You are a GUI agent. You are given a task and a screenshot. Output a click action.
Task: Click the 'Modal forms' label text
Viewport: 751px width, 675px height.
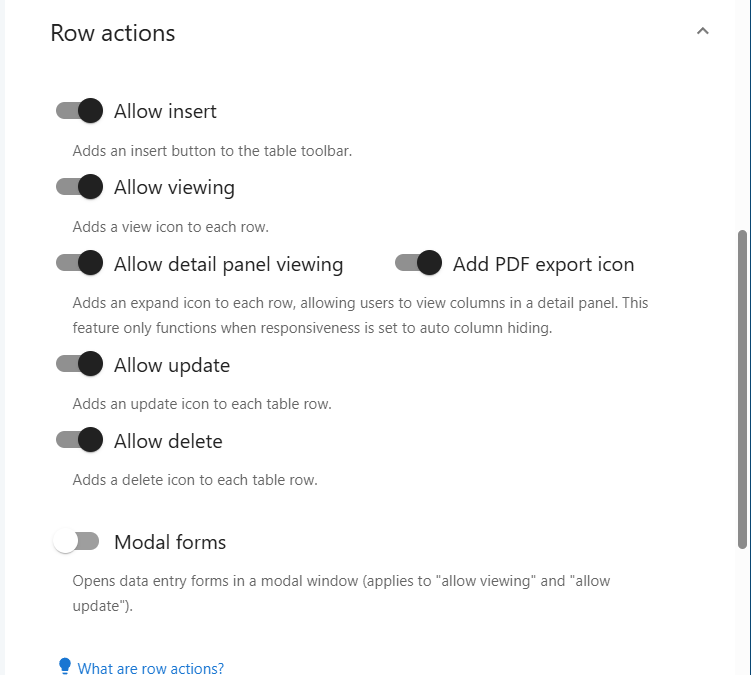pos(170,542)
